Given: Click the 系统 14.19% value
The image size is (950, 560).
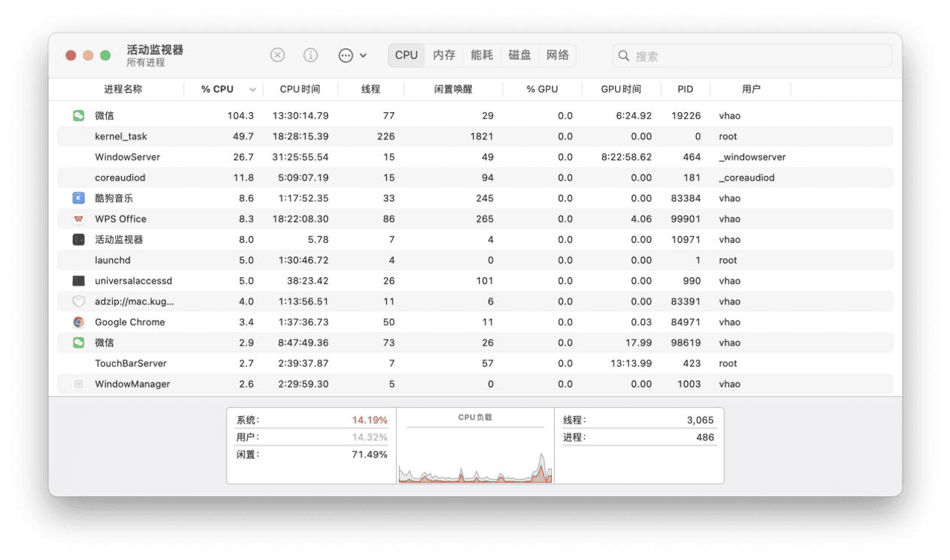Looking at the screenshot, I should [369, 420].
